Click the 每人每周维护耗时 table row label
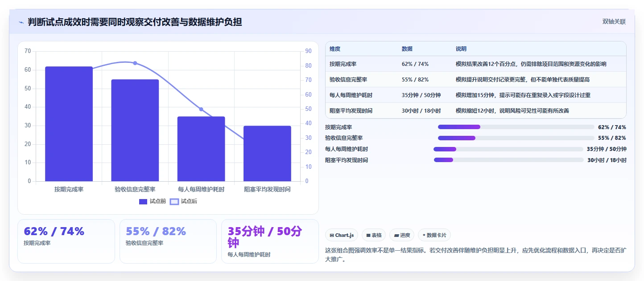The image size is (644, 281). (x=351, y=95)
